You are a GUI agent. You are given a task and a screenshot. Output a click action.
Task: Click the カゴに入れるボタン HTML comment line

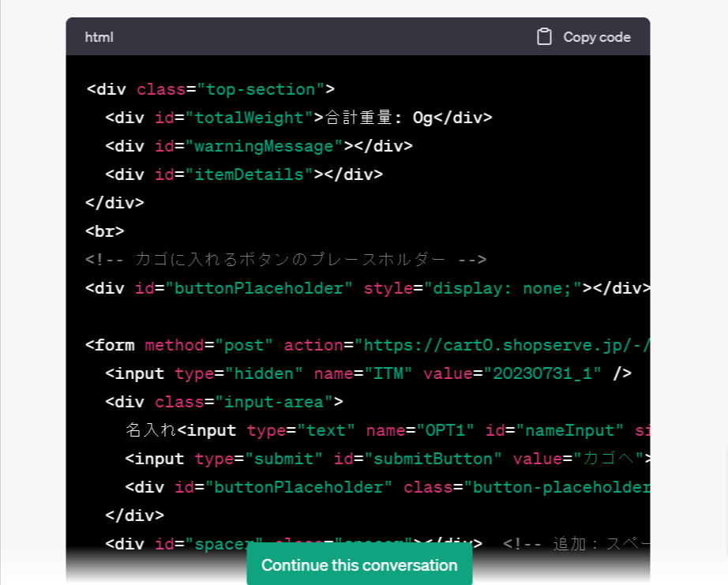point(286,260)
